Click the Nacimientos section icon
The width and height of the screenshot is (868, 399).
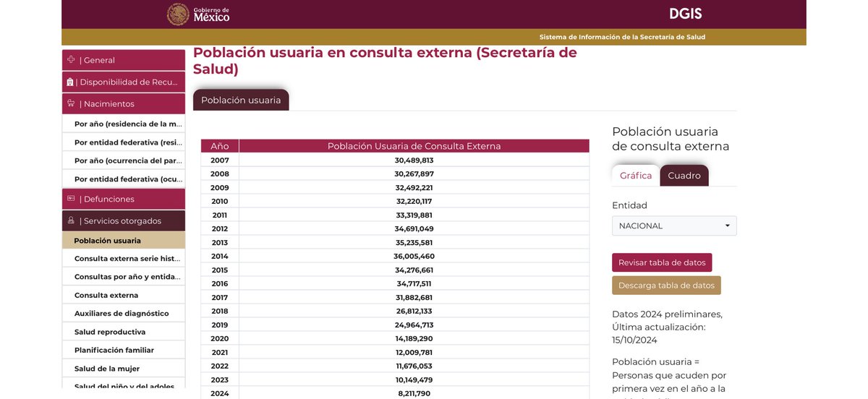71,103
